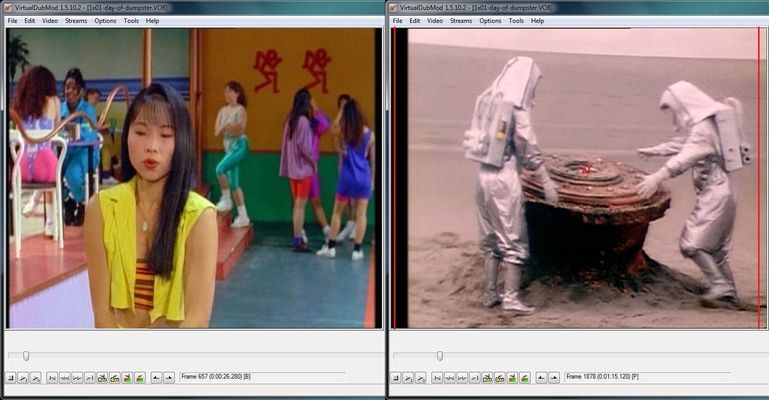Open Options menu in left window
This screenshot has height=400, width=769.
(105, 21)
